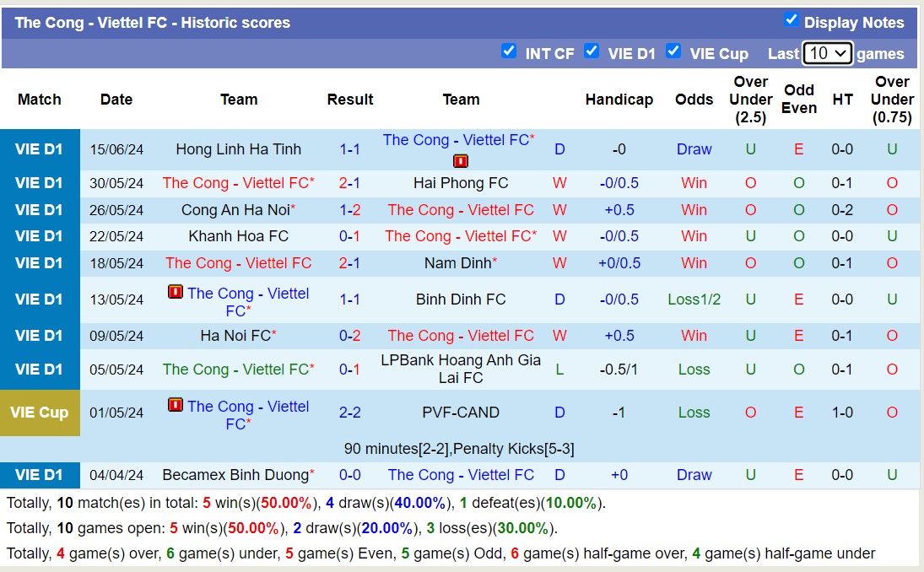Open Hong Linh Ha Tinh team page
The image size is (924, 572).
pyautogui.click(x=239, y=148)
